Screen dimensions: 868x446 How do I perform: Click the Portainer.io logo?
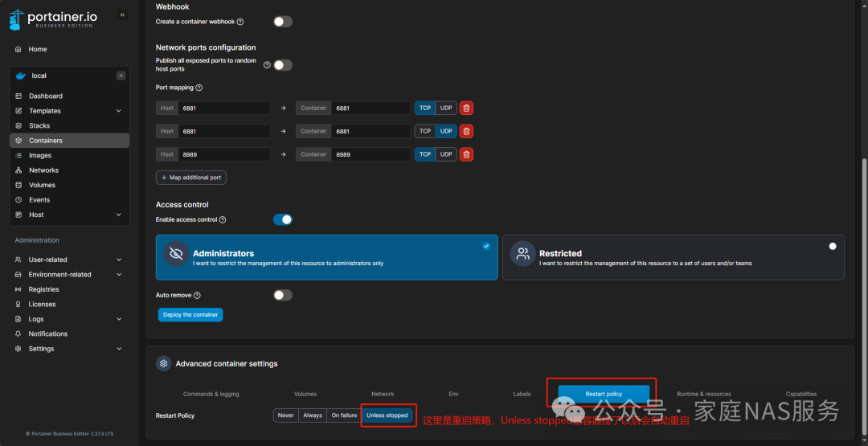click(x=53, y=18)
